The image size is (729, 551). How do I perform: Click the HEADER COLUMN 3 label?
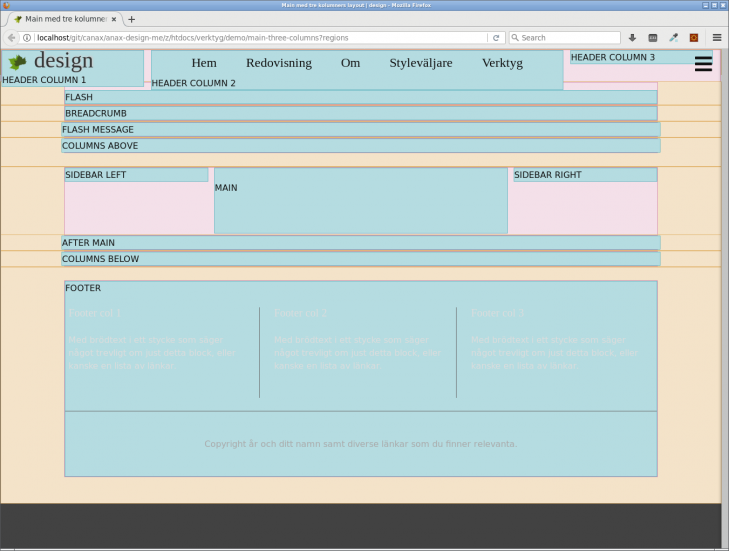point(613,57)
